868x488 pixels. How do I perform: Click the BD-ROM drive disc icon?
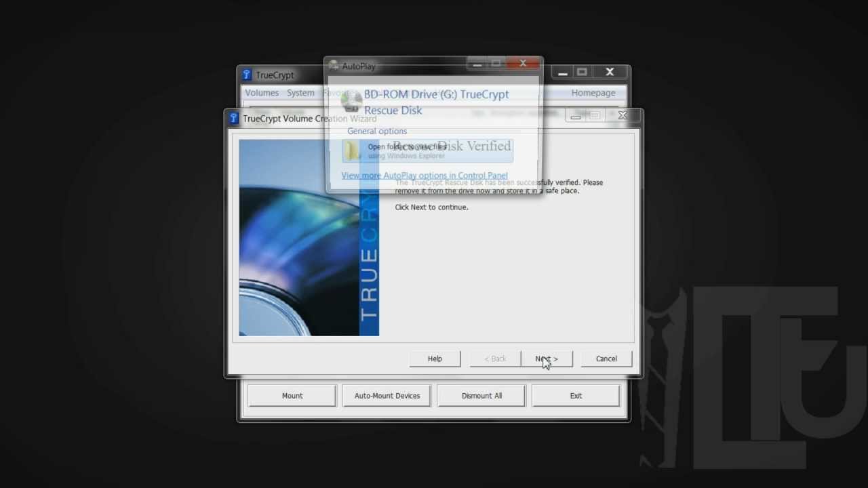(x=351, y=102)
